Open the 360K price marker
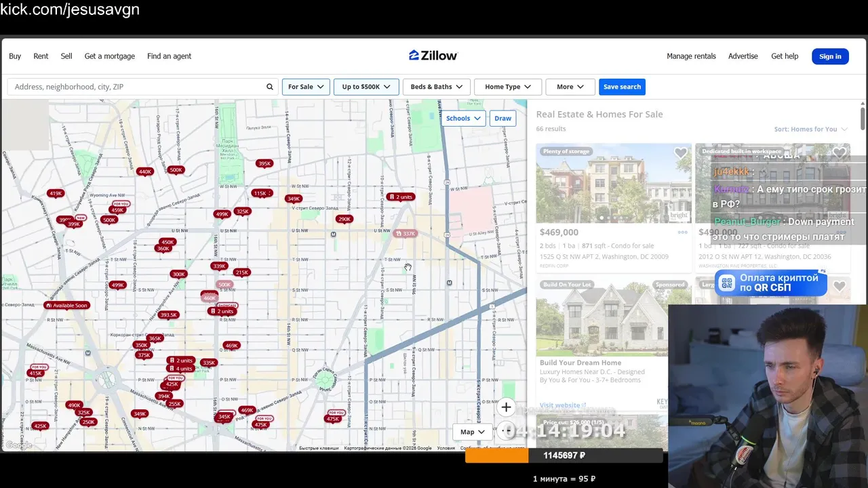Image resolution: width=868 pixels, height=488 pixels. click(x=163, y=249)
